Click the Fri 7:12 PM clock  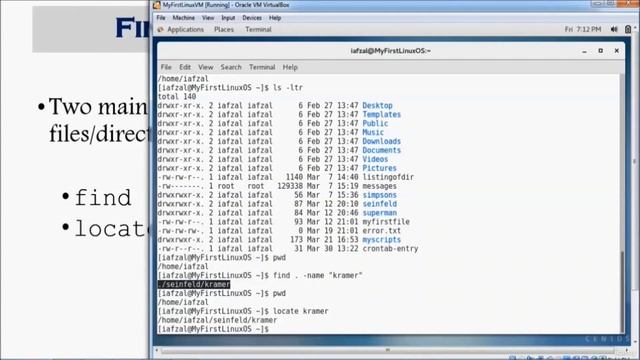coord(583,29)
